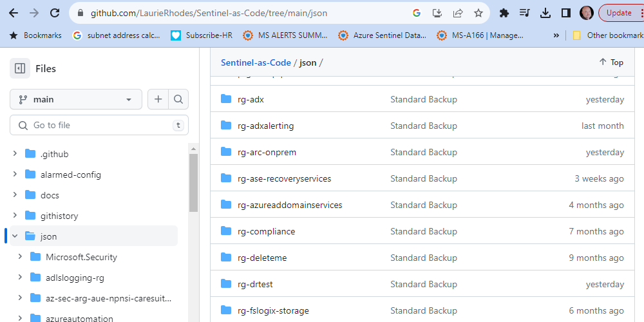The width and height of the screenshot is (644, 322).
Task: Open the MS-A166 Manage bookmark
Action: point(480,35)
